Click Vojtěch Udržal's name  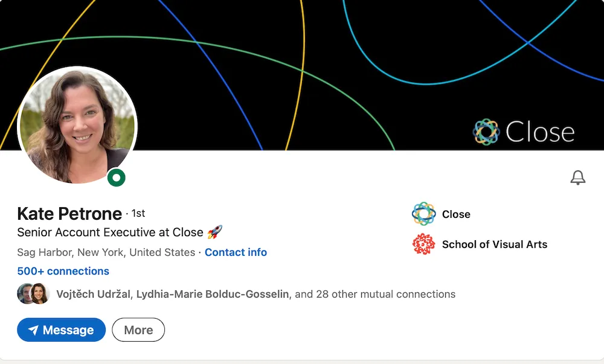[93, 295]
